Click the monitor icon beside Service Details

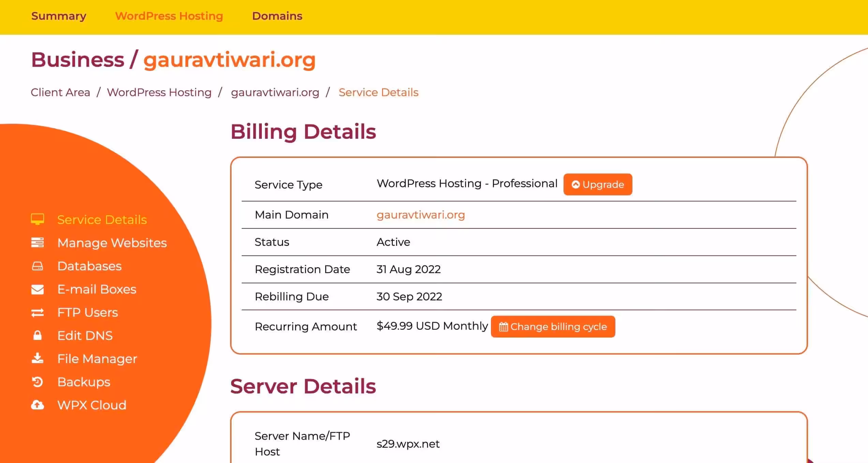point(38,219)
